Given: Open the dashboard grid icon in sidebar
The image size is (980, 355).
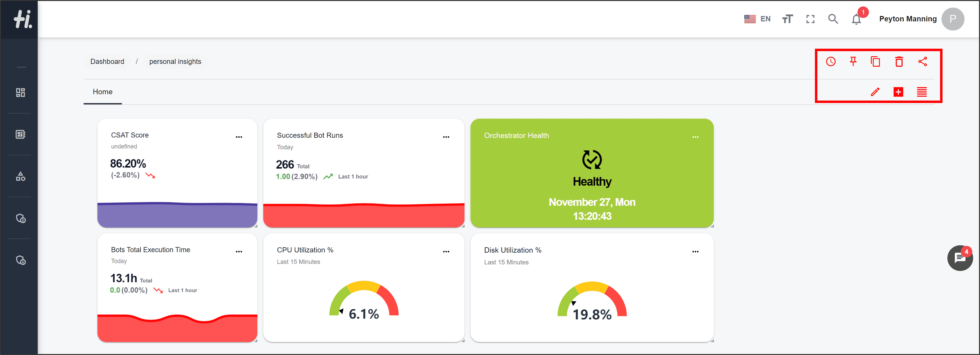Looking at the screenshot, I should click(21, 92).
